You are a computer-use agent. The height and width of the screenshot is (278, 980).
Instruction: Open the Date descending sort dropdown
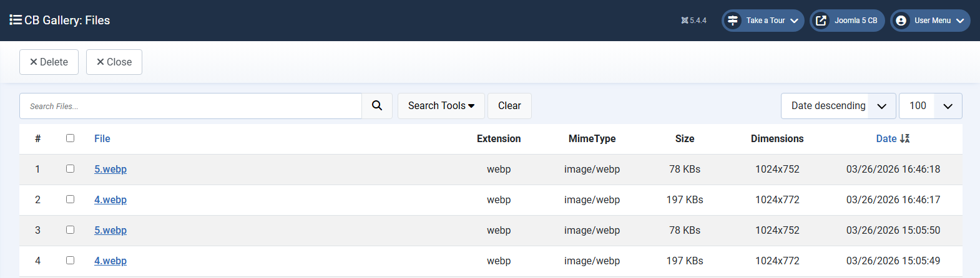click(838, 106)
